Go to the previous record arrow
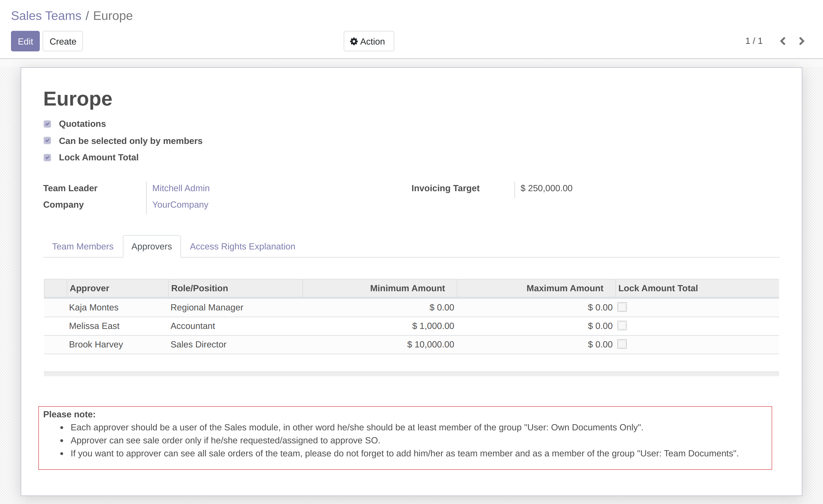Image resolution: width=823 pixels, height=504 pixels. [x=783, y=41]
